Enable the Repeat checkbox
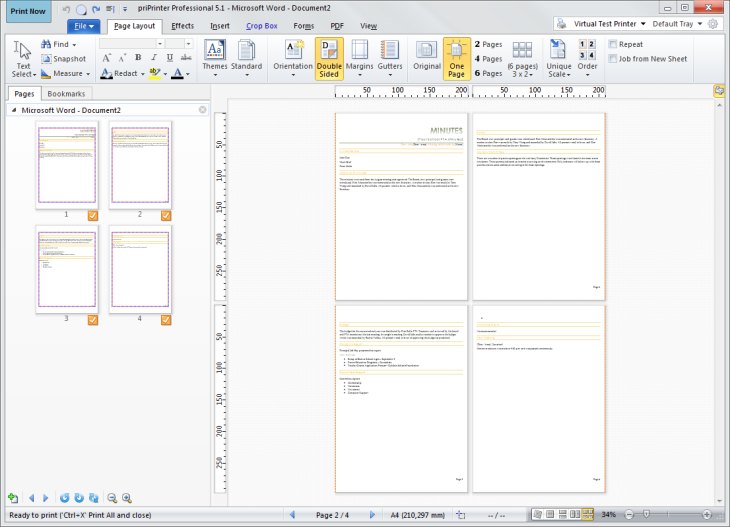The height and width of the screenshot is (527, 730). point(613,44)
